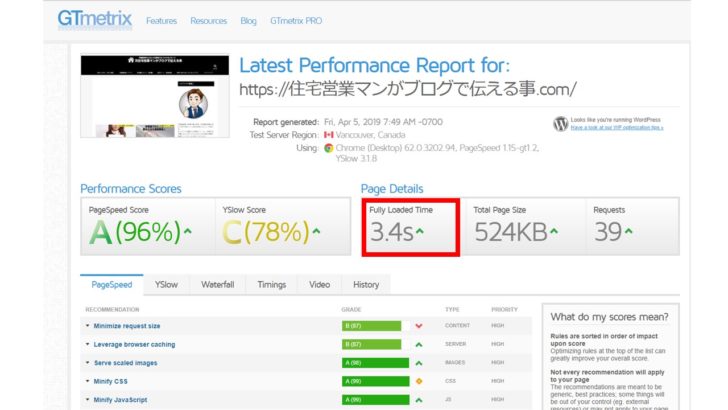The width and height of the screenshot is (728, 410).
Task: Open the Video tab
Action: (x=319, y=285)
